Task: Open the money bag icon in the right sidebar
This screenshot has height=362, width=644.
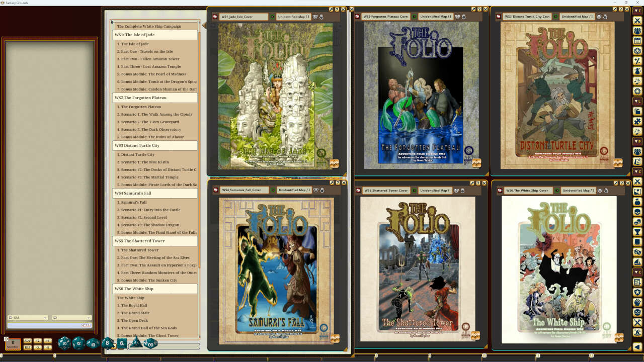Action: click(637, 202)
